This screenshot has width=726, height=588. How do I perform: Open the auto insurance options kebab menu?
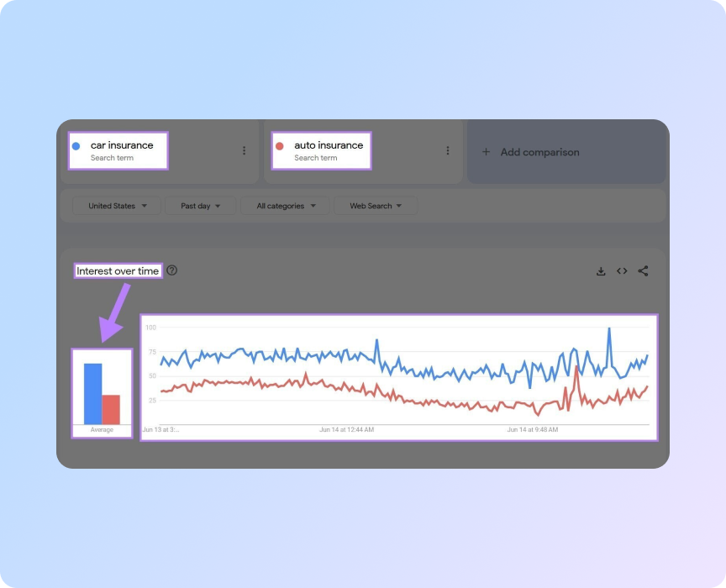click(x=448, y=151)
